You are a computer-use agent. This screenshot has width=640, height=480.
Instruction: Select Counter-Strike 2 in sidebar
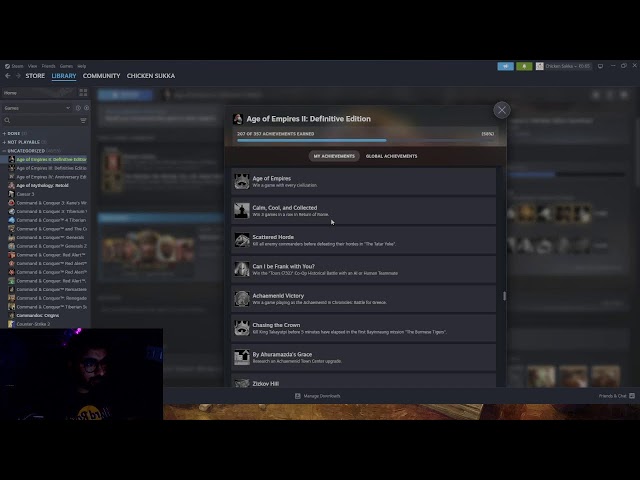tap(33, 324)
